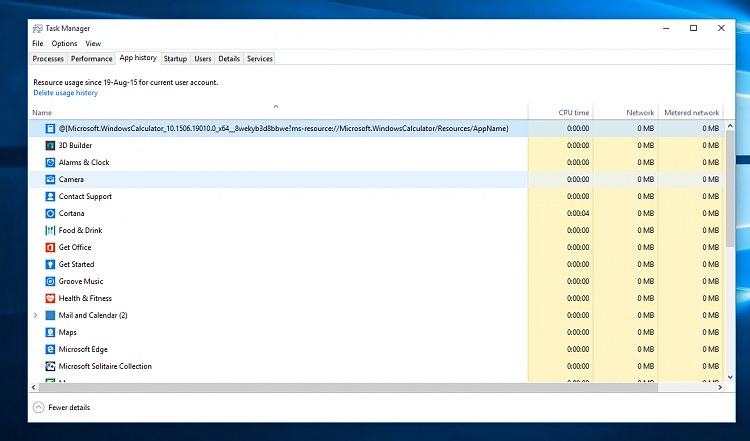Click the Mail and Calendar icon

(50, 315)
